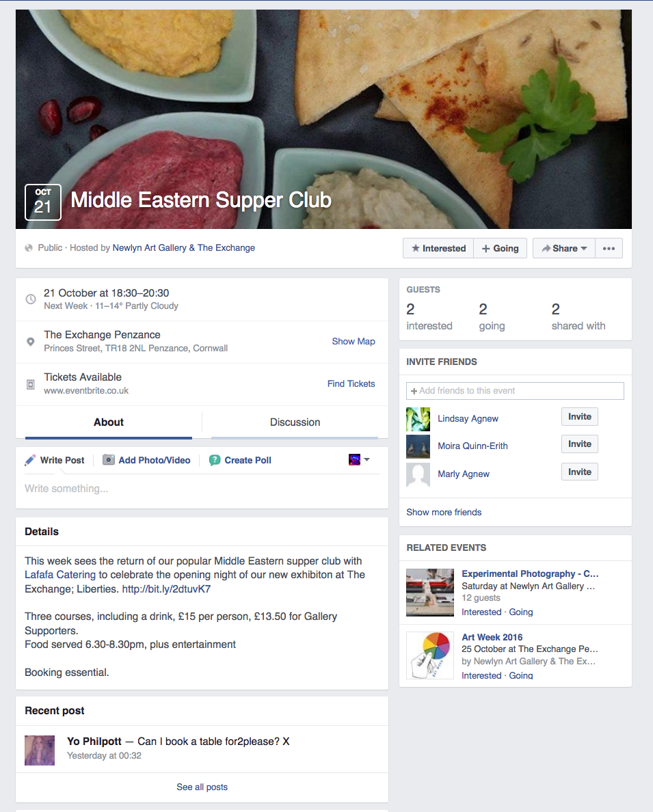This screenshot has height=812, width=653.
Task: Open the Share dropdown
Action: coord(564,248)
